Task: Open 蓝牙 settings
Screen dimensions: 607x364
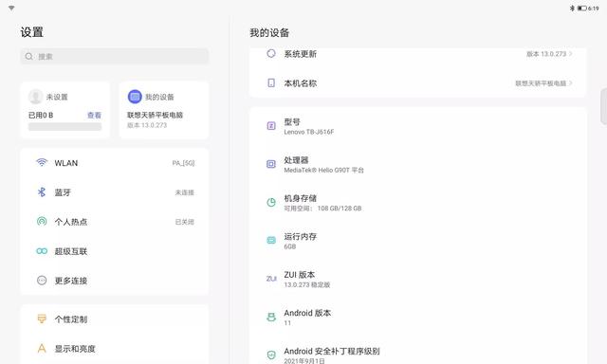Action: (115, 192)
